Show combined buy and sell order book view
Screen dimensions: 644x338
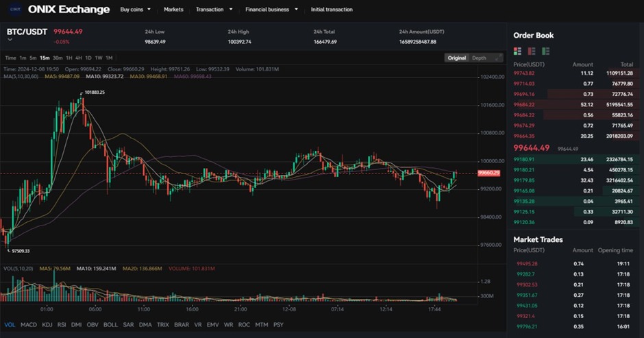click(518, 51)
